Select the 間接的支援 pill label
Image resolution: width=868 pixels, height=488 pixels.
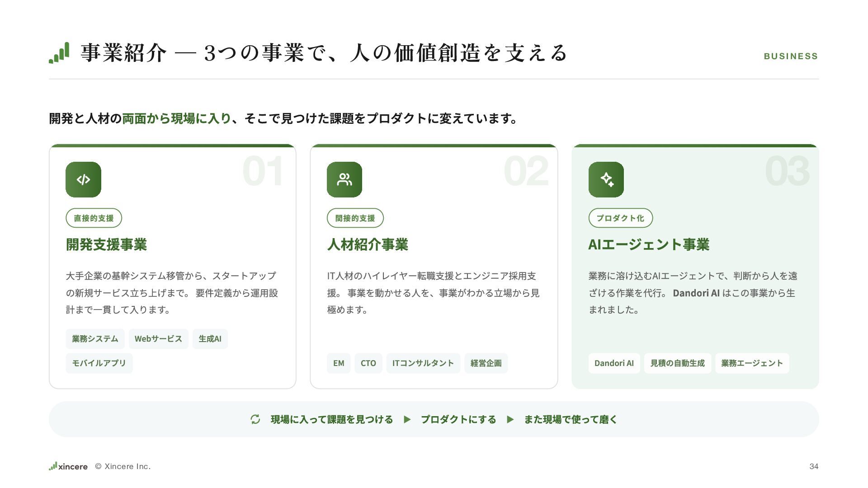tap(355, 218)
